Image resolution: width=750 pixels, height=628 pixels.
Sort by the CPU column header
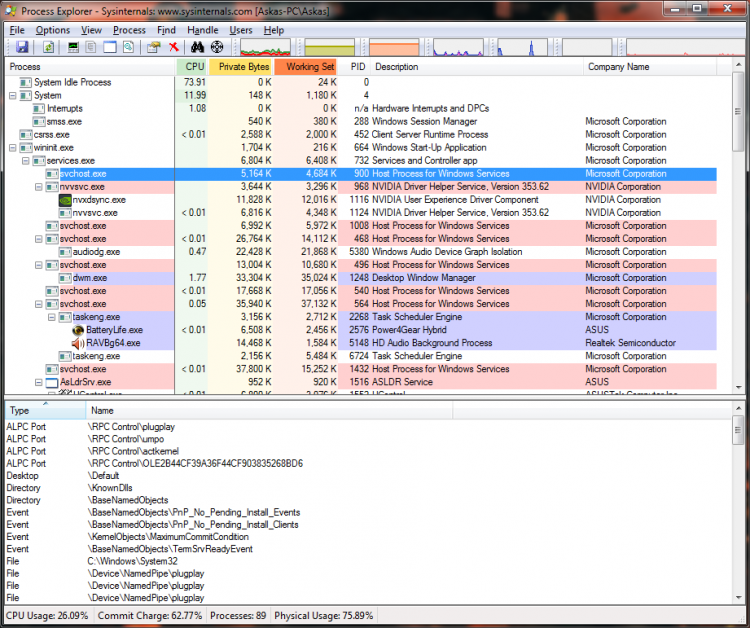192,67
